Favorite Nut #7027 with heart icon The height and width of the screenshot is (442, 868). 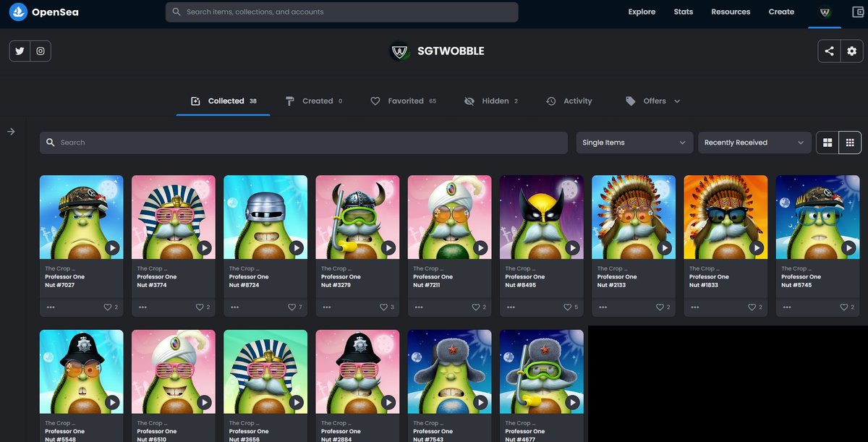pyautogui.click(x=108, y=307)
